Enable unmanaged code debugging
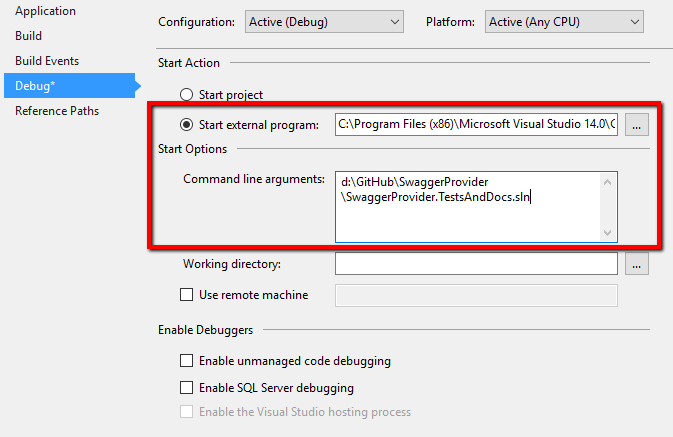This screenshot has height=437, width=673. [186, 361]
